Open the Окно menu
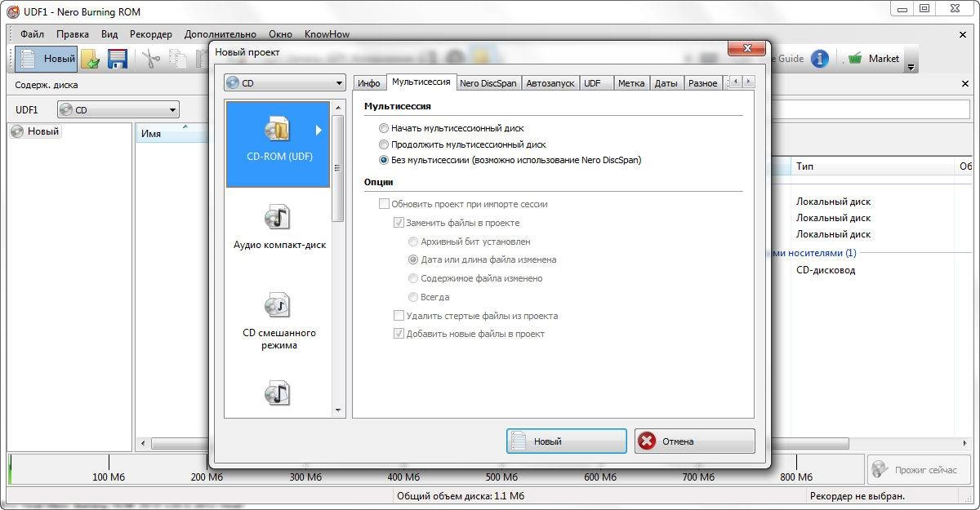This screenshot has height=510, width=980. pos(280,34)
